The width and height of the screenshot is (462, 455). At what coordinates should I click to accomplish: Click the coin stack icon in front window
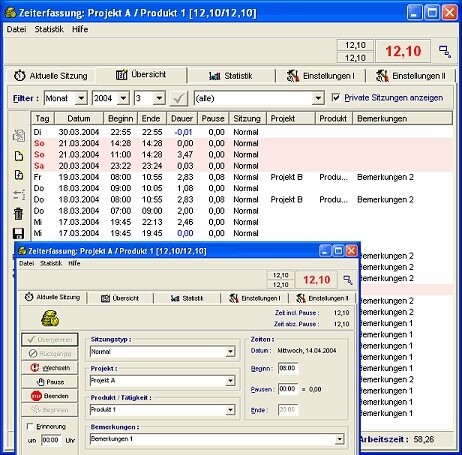[x=50, y=318]
